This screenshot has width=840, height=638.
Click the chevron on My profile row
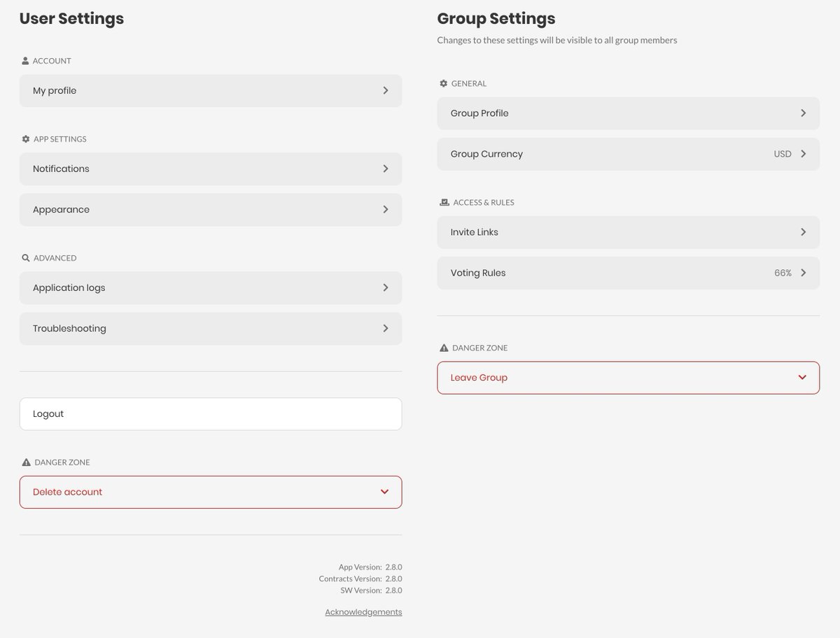point(386,91)
